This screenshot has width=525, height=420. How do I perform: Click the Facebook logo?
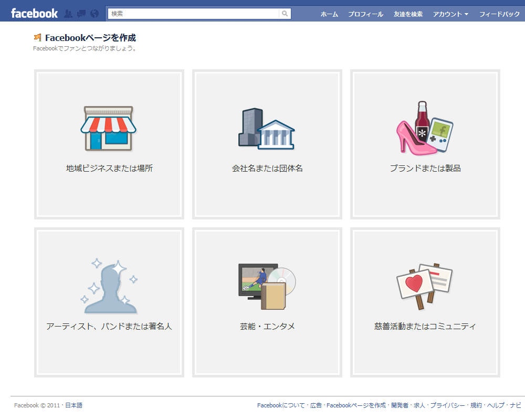point(34,14)
